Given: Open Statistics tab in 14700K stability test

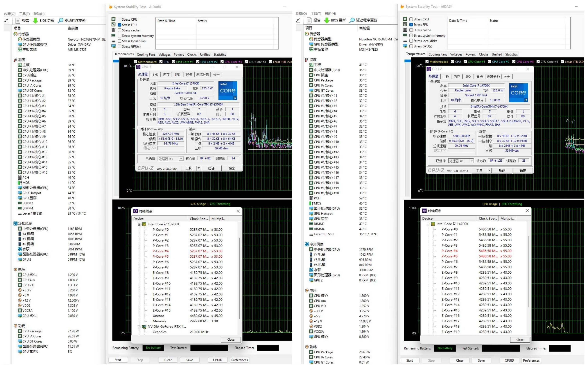Looking at the screenshot, I should coord(511,54).
